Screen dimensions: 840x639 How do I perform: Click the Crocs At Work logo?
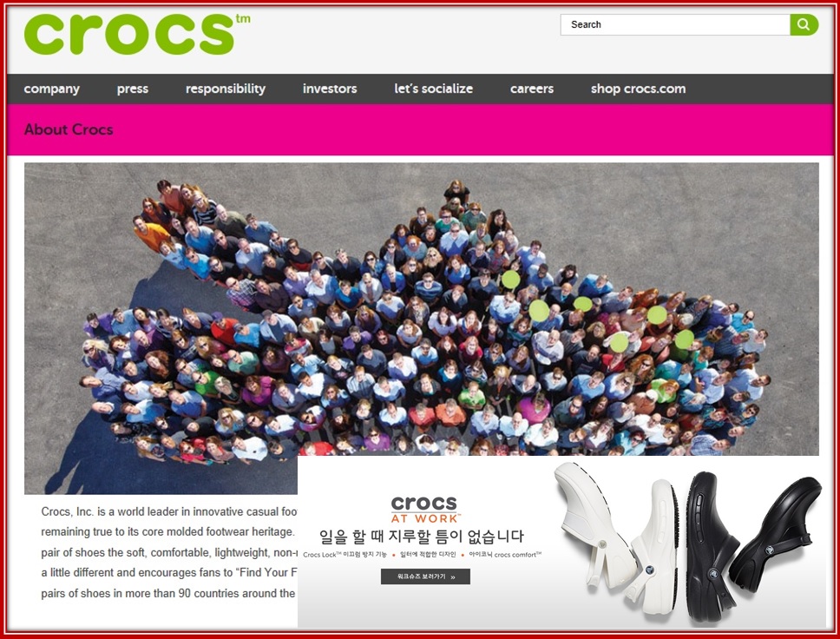pos(425,510)
